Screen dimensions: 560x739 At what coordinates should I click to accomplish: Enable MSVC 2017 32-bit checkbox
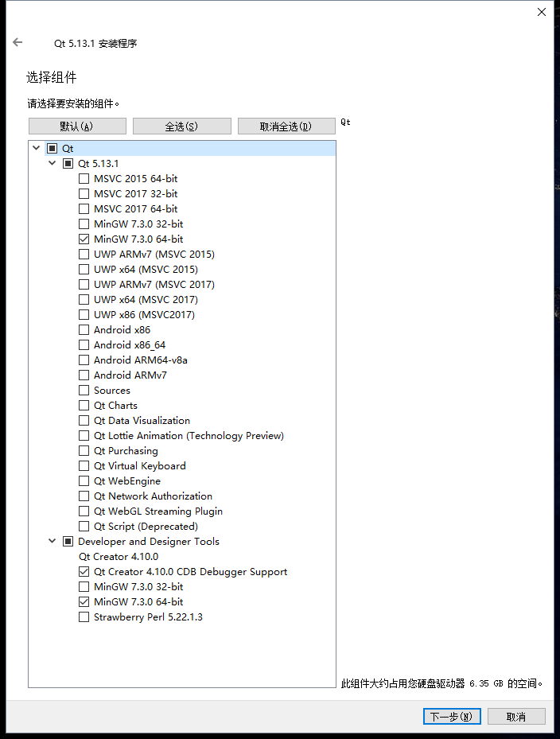(84, 194)
